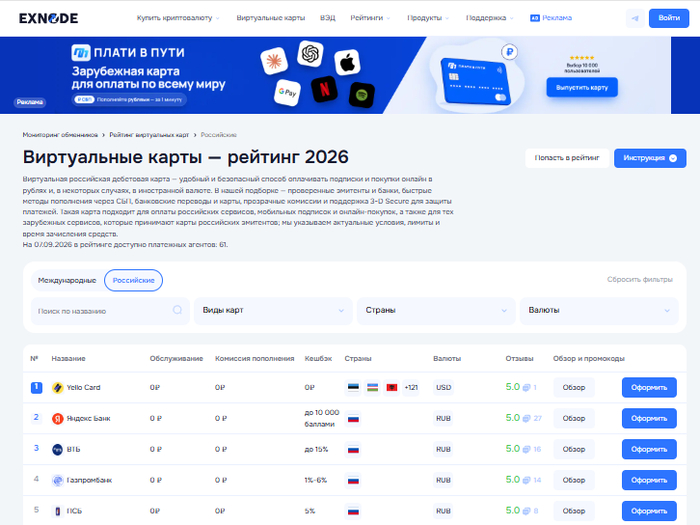Click the search magnifier icon

click(177, 310)
